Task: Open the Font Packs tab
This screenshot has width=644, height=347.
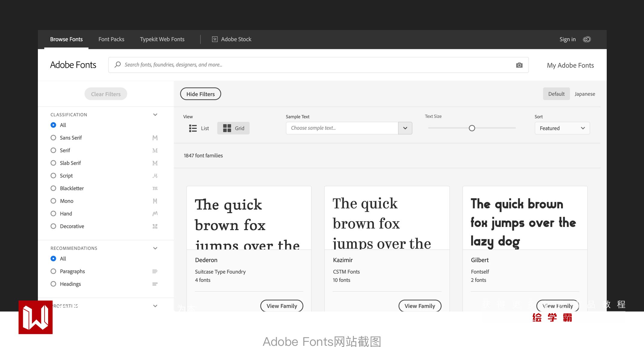Action: pyautogui.click(x=111, y=39)
